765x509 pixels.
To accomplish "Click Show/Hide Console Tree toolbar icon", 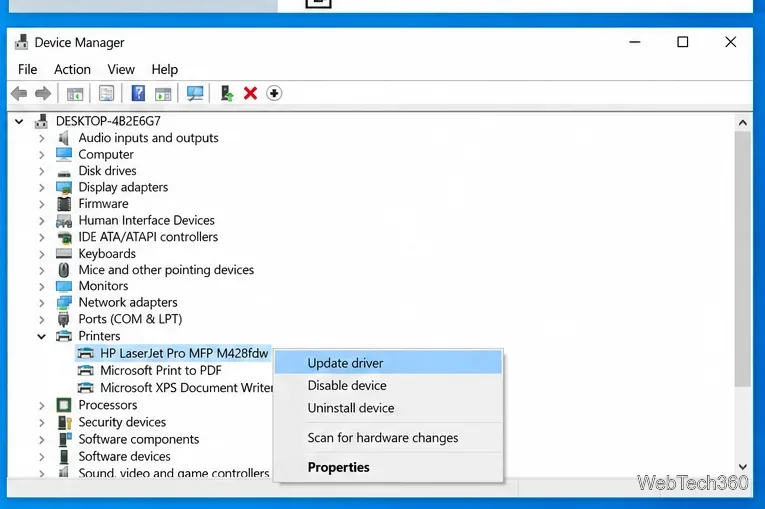I will [75, 93].
